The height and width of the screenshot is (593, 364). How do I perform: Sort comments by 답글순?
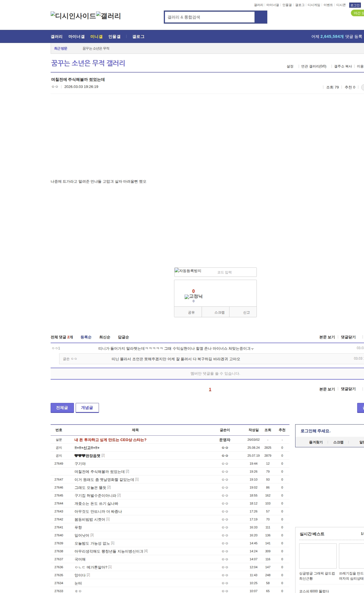click(x=123, y=337)
